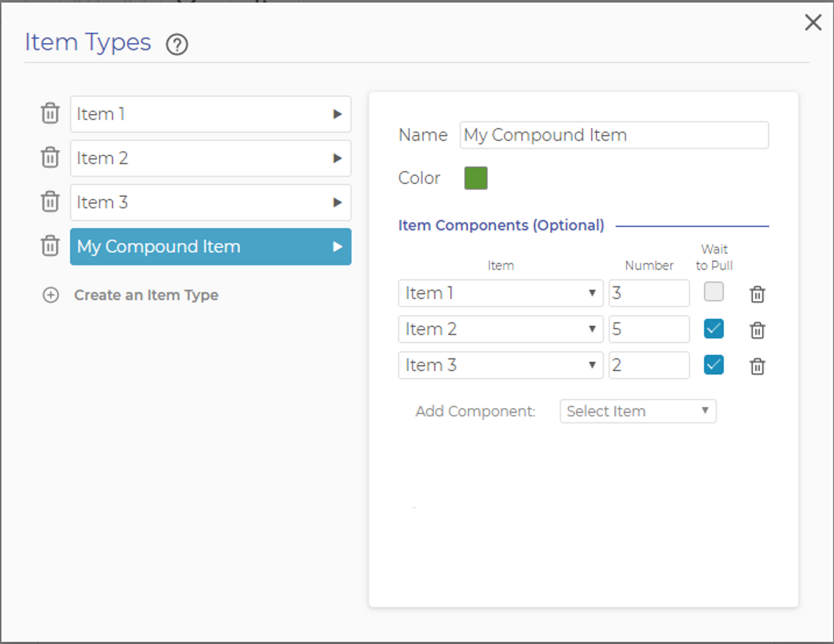Remove the Item 2 component row
The height and width of the screenshot is (644, 834).
pos(757,330)
